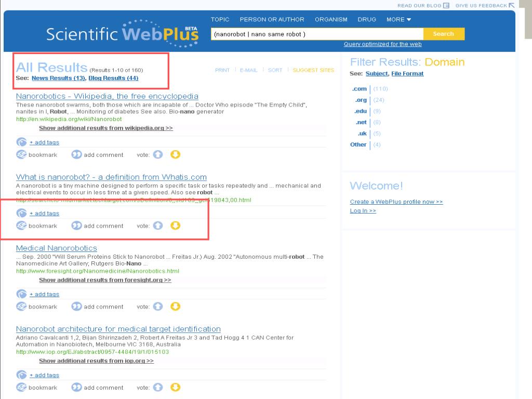The height and width of the screenshot is (399, 532).
Task: View Blog Results (44)
Action: point(113,78)
